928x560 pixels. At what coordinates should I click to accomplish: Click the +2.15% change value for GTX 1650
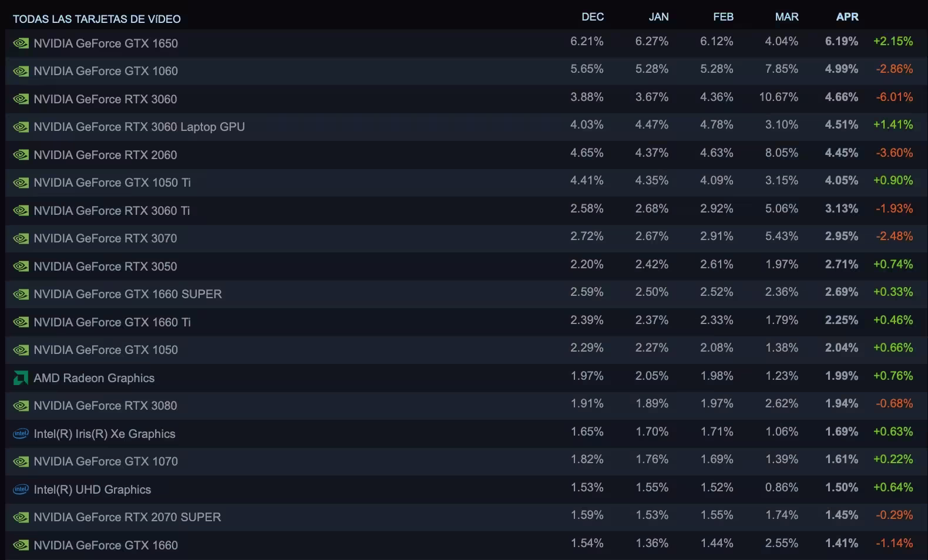(x=893, y=41)
